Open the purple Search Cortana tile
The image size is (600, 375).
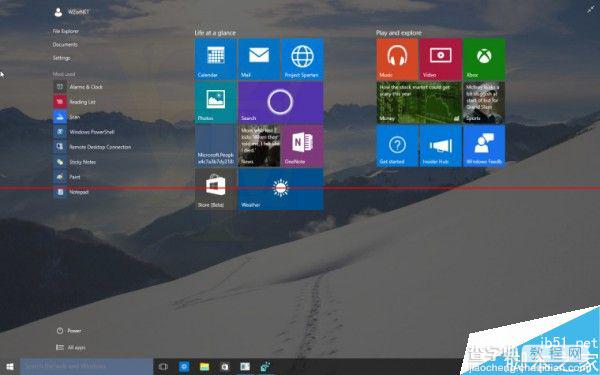point(280,102)
